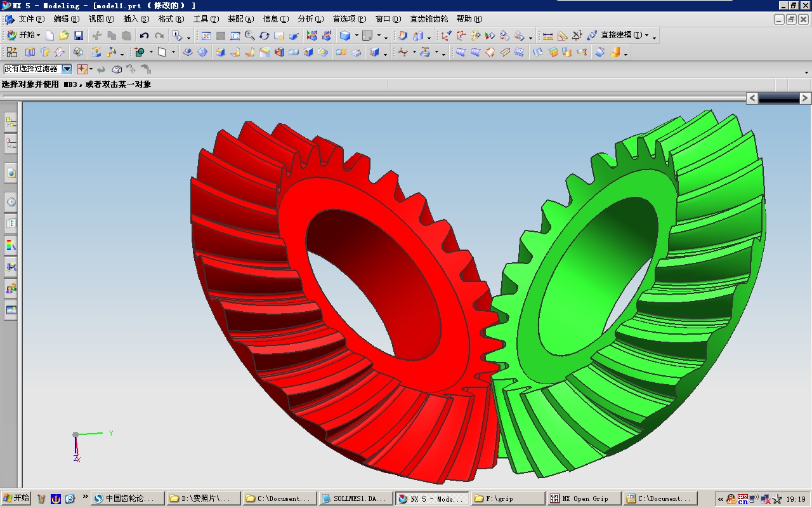The width and height of the screenshot is (812, 508).
Task: Open the 插入 Insert menu
Action: coord(136,19)
